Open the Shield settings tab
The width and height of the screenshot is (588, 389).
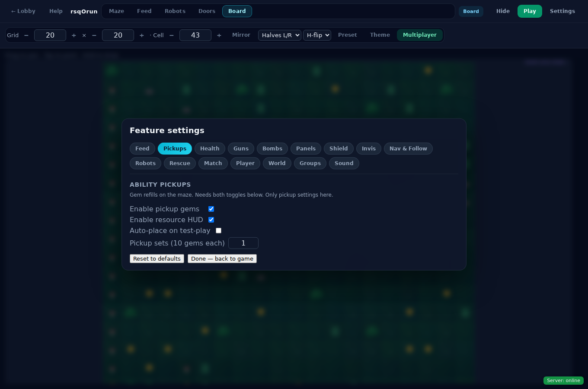339,149
